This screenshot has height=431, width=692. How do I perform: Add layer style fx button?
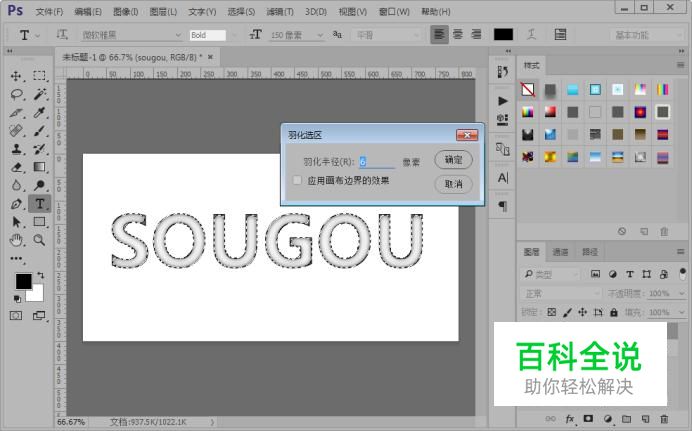point(570,419)
